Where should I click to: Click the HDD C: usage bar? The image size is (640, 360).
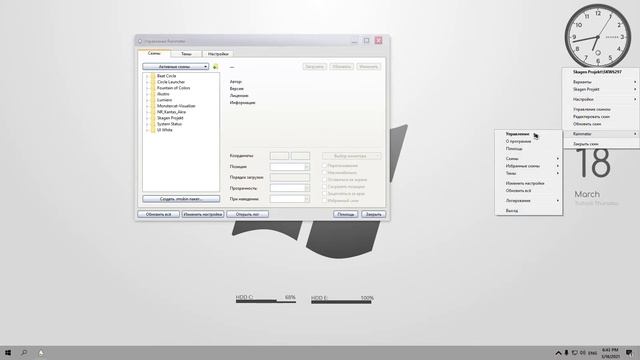[266, 301]
